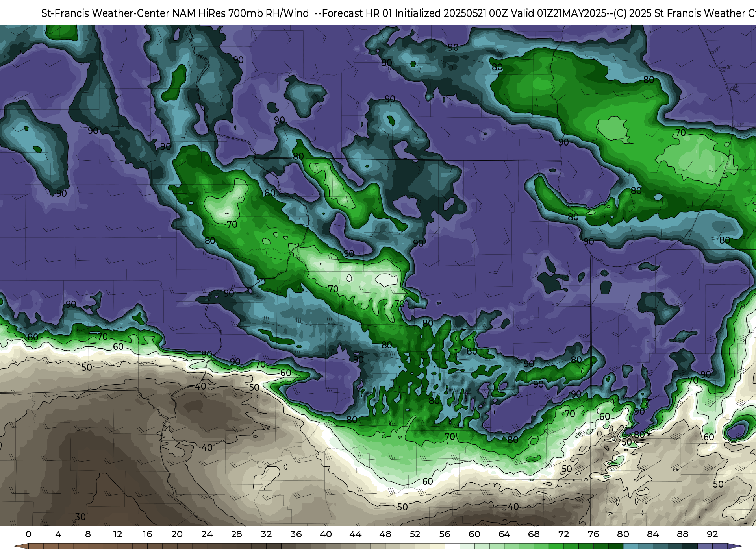The width and height of the screenshot is (756, 551).
Task: Click colorbar tick label '88'
Action: coord(683,534)
